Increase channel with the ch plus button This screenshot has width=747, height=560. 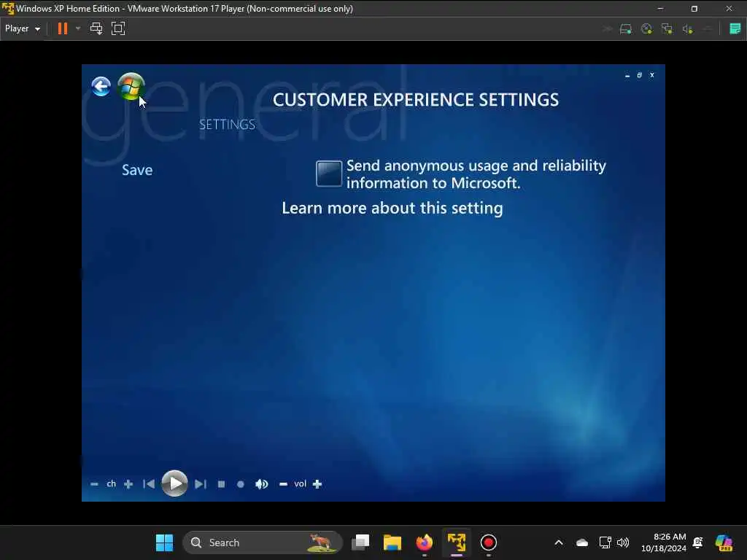point(128,484)
